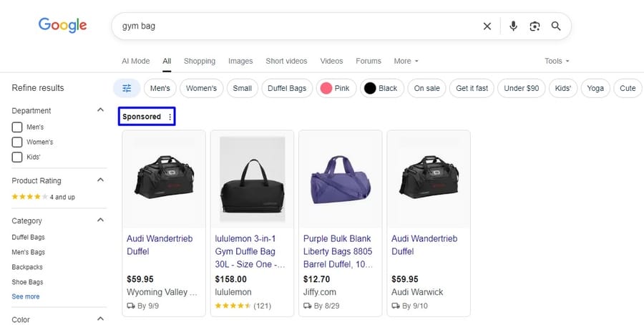This screenshot has height=325, width=644.
Task: Click the Jiffy.com seller name
Action: 320,292
